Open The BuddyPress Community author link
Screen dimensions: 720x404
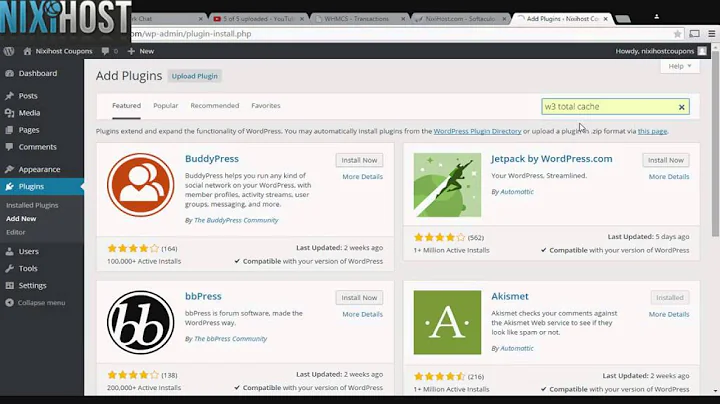(236, 220)
